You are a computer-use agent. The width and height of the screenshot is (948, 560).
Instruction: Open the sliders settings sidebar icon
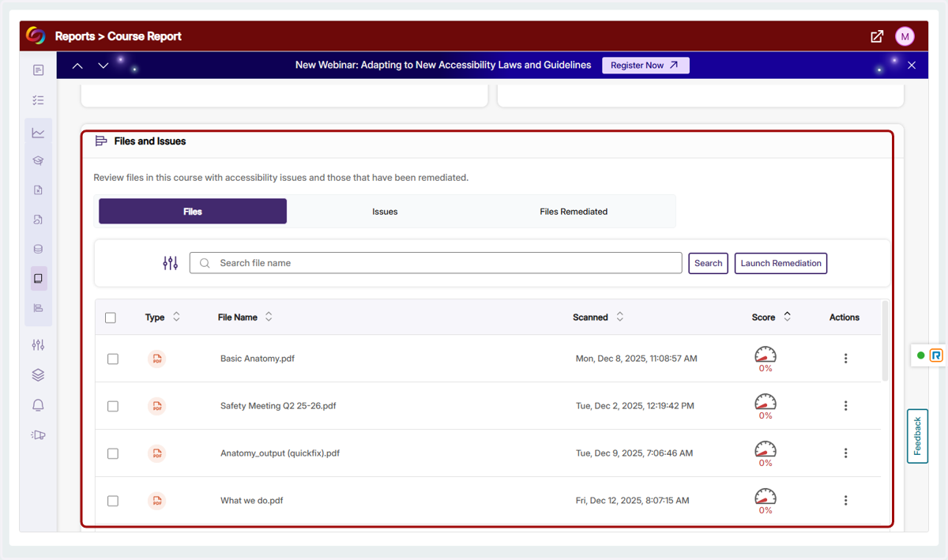pos(38,345)
